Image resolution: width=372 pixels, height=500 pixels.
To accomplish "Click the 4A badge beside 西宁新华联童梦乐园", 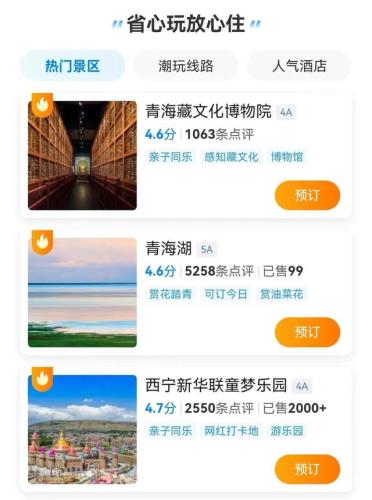I will click(x=302, y=386).
